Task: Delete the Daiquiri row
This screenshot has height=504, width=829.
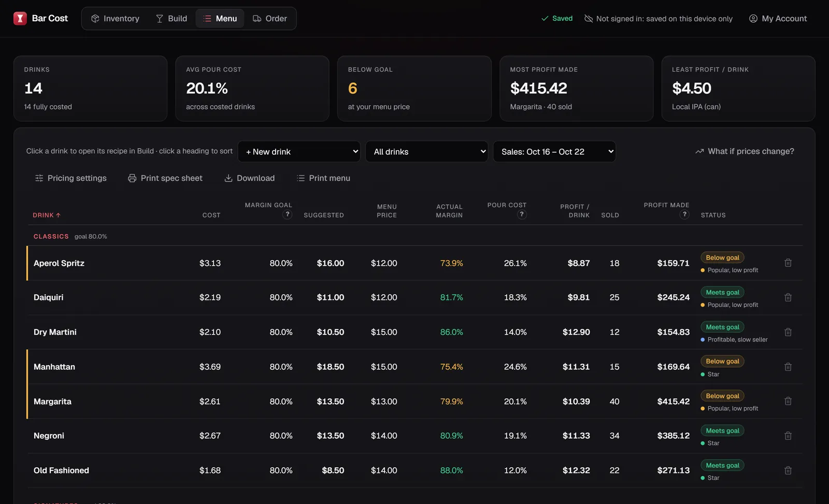Action: click(x=788, y=297)
